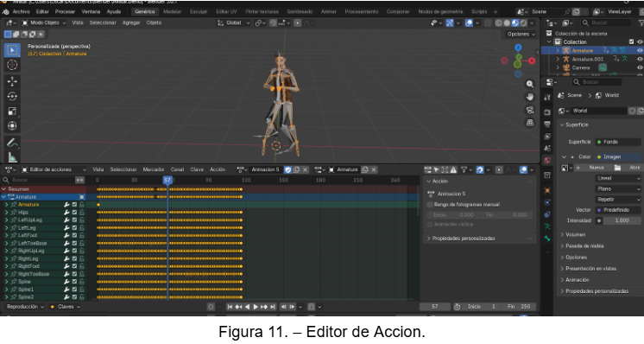Viewport: 644px width, 344px height.
Task: Expand the Hips channel group
Action: 7,212
